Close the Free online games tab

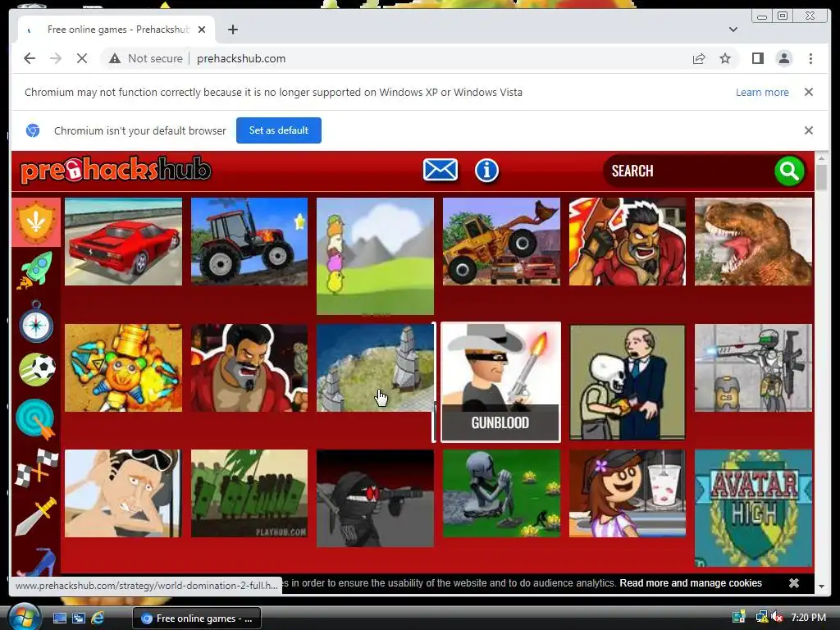coord(202,30)
